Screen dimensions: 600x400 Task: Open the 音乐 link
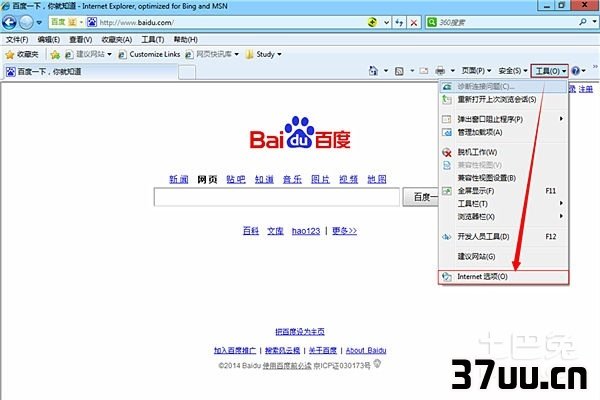click(292, 179)
